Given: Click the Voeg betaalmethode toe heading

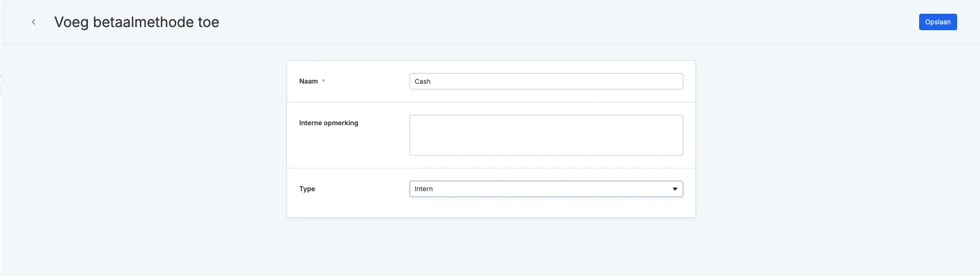Looking at the screenshot, I should click(137, 22).
